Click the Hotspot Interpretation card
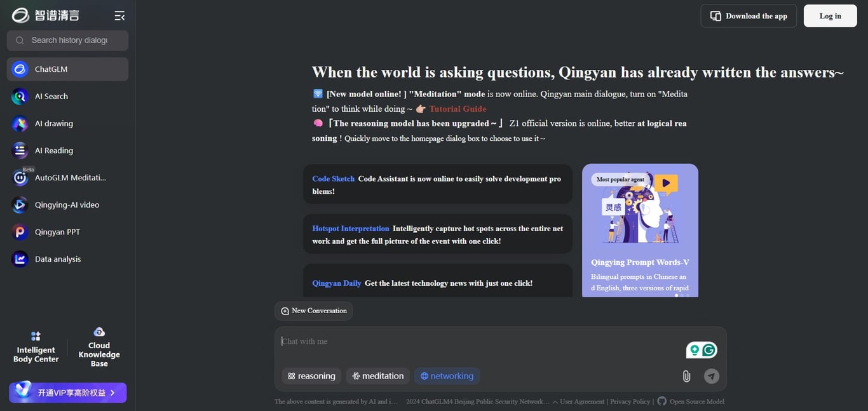This screenshot has width=868, height=411. tap(438, 234)
